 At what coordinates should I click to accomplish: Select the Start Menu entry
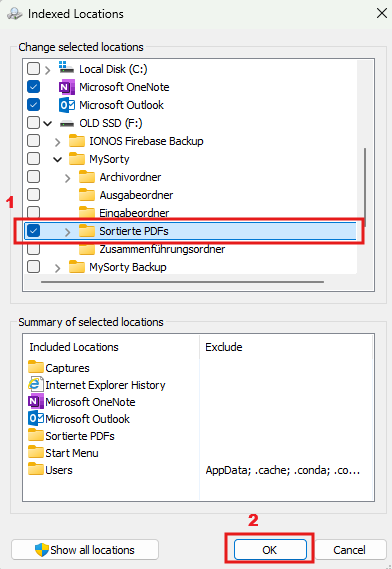tap(72, 453)
